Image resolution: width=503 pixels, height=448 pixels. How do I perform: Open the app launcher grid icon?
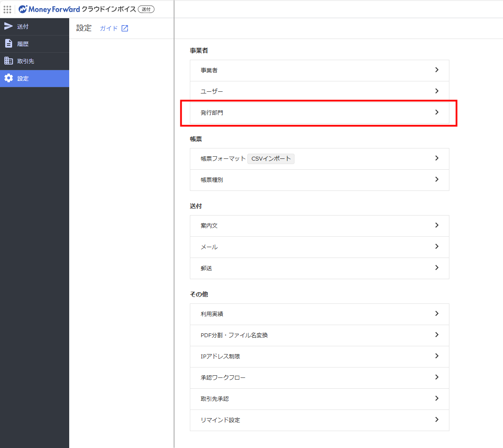(x=7, y=9)
